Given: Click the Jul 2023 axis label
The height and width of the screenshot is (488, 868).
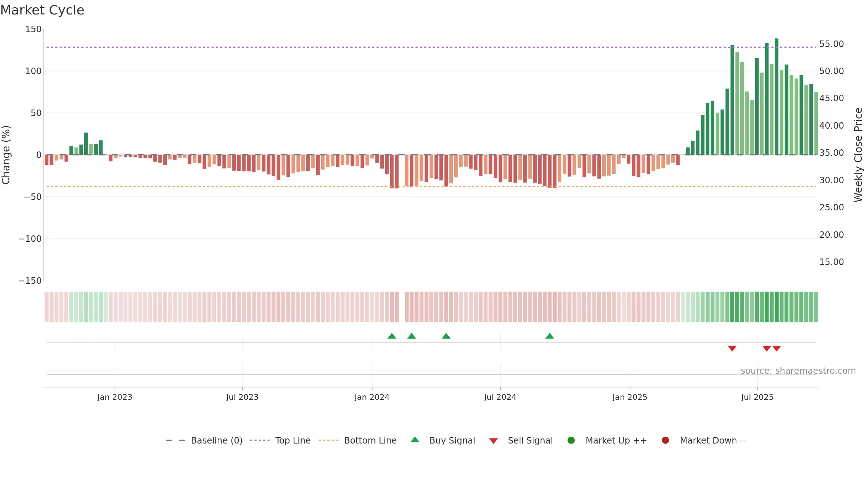Looking at the screenshot, I should coord(242,397).
